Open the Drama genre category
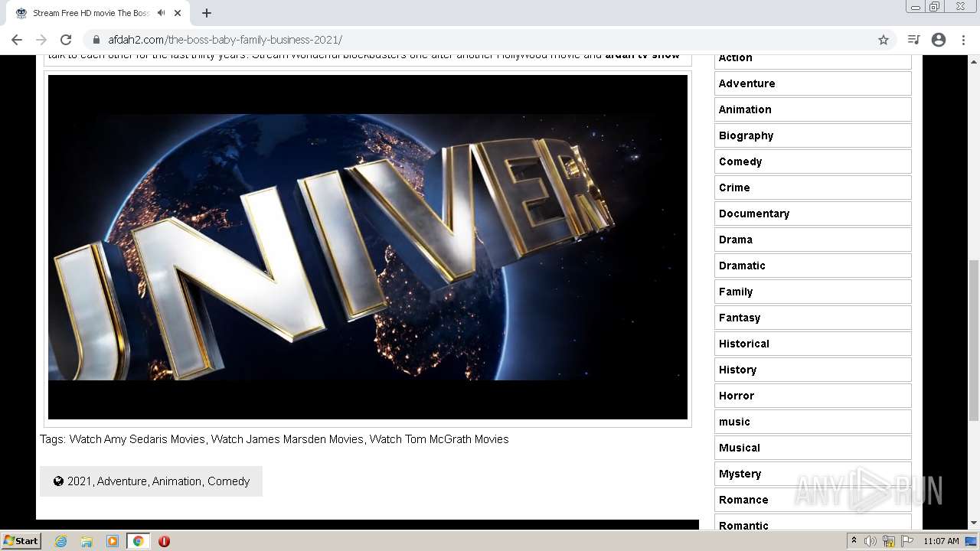Viewport: 980px width, 551px height. tap(812, 240)
